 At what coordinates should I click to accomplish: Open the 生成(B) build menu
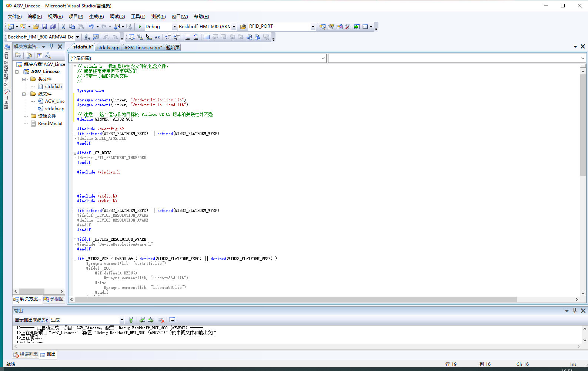pyautogui.click(x=96, y=17)
